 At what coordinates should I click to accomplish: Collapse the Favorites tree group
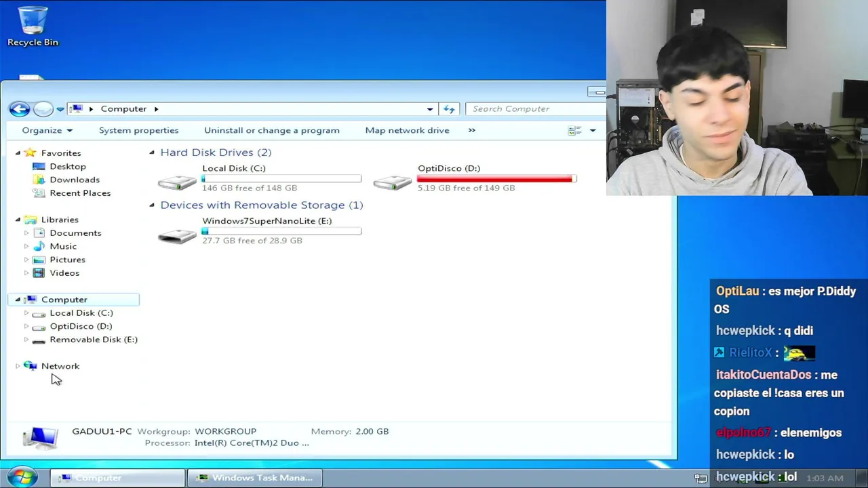(18, 153)
